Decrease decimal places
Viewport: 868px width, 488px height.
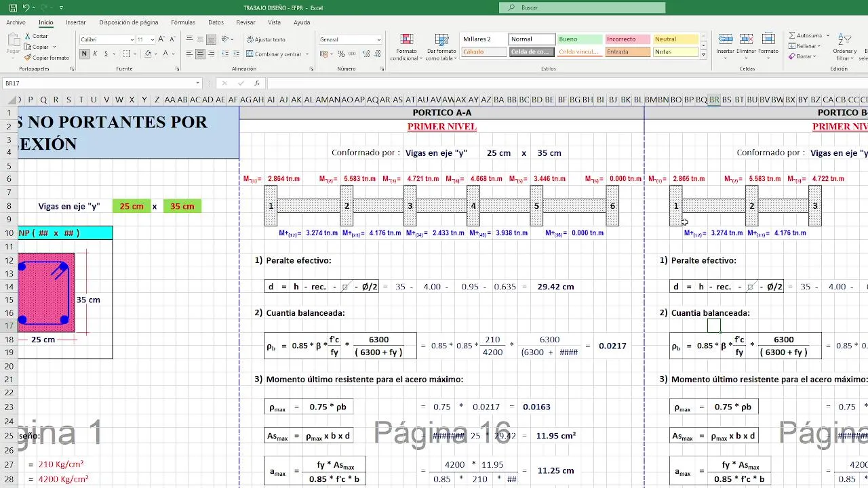click(376, 54)
